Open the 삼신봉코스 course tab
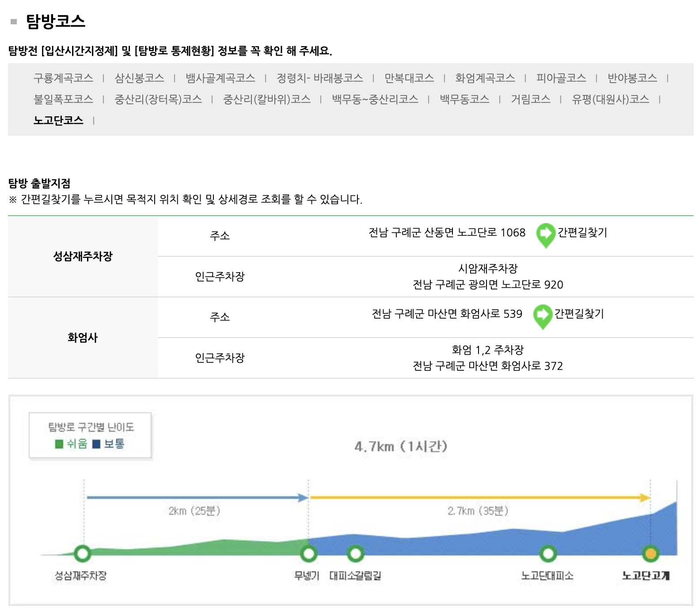Screen dimensions: 699x616 pos(139,78)
